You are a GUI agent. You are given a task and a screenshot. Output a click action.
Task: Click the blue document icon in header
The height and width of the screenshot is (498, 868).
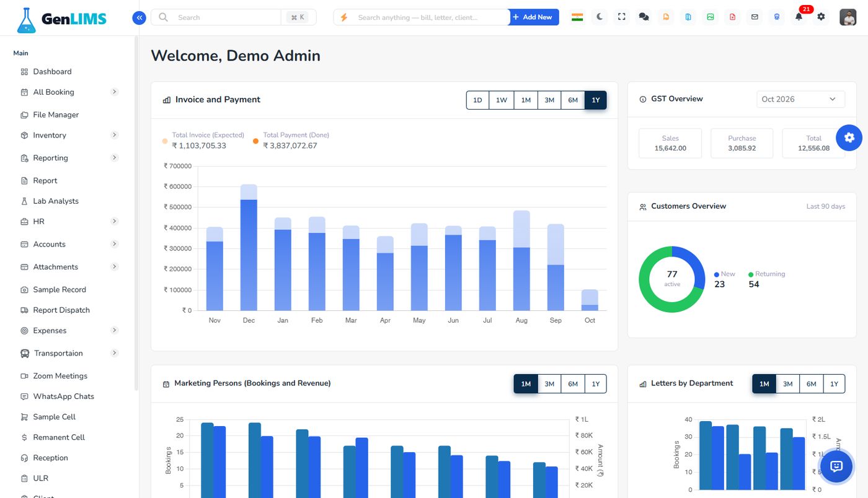tap(688, 17)
